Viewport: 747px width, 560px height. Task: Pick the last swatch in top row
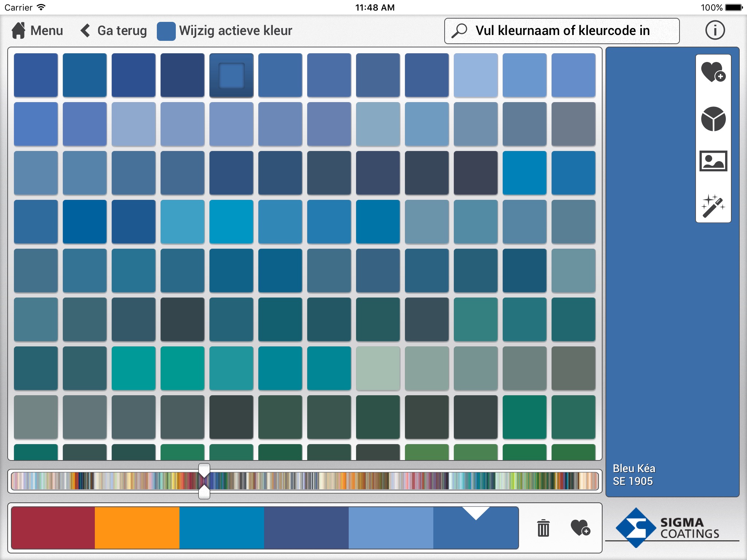pos(573,75)
